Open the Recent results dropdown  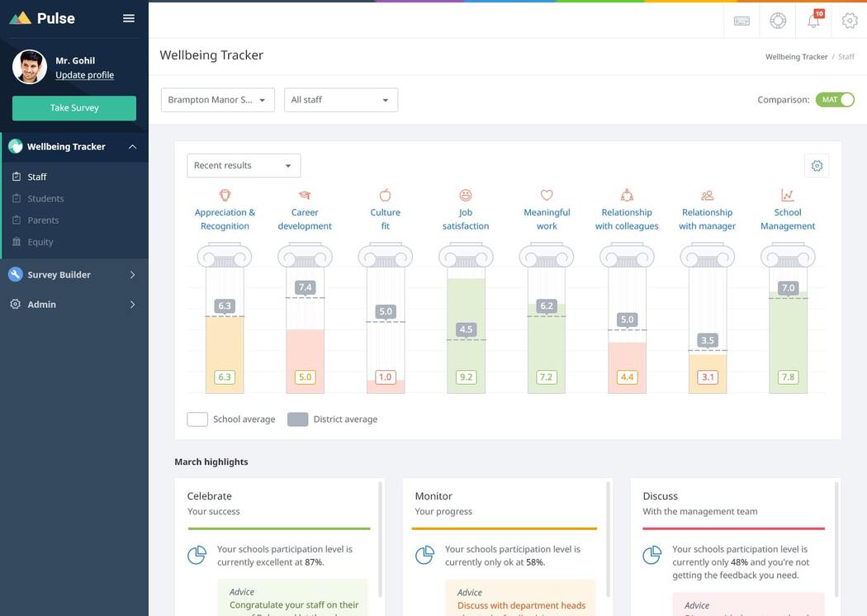point(244,166)
